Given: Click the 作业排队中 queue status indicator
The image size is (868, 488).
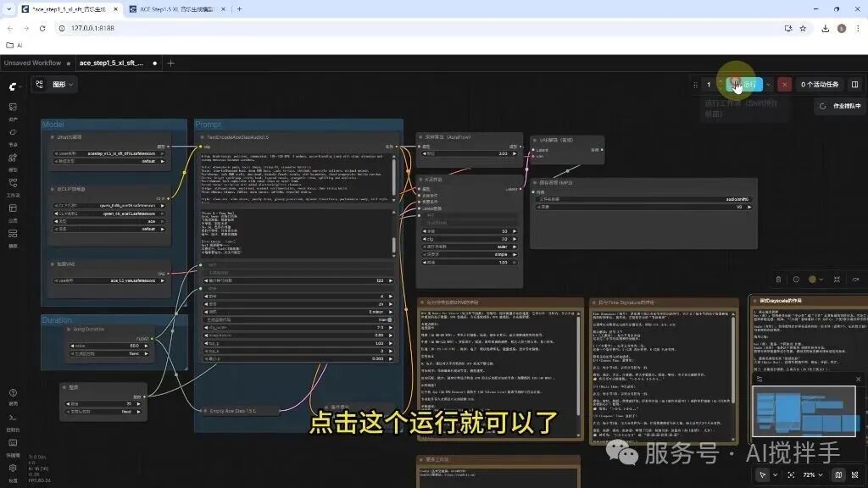Looking at the screenshot, I should click(x=842, y=106).
